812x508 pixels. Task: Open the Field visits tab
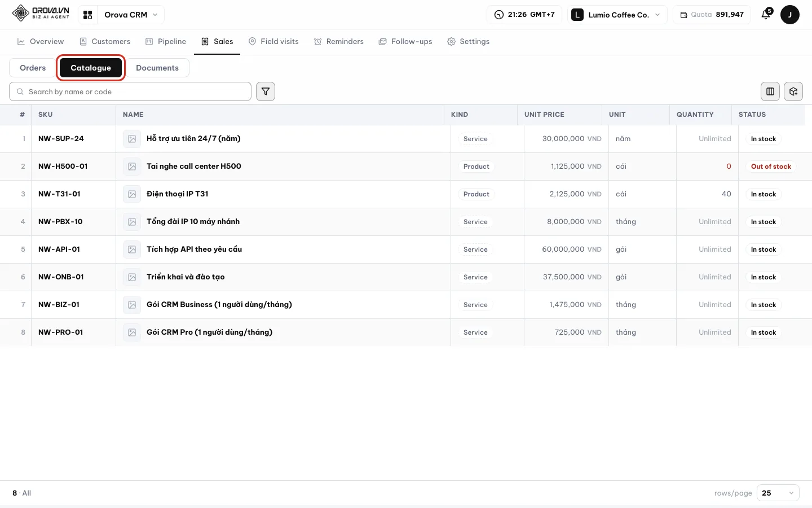(x=273, y=42)
